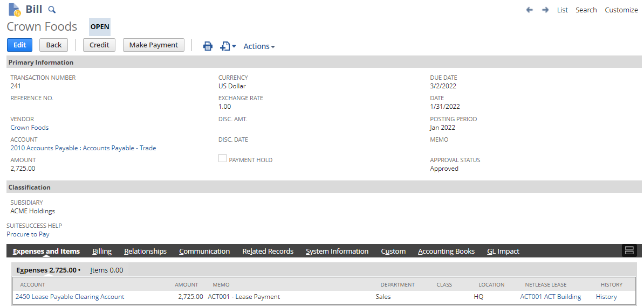Switch to the Communication tab

point(204,252)
